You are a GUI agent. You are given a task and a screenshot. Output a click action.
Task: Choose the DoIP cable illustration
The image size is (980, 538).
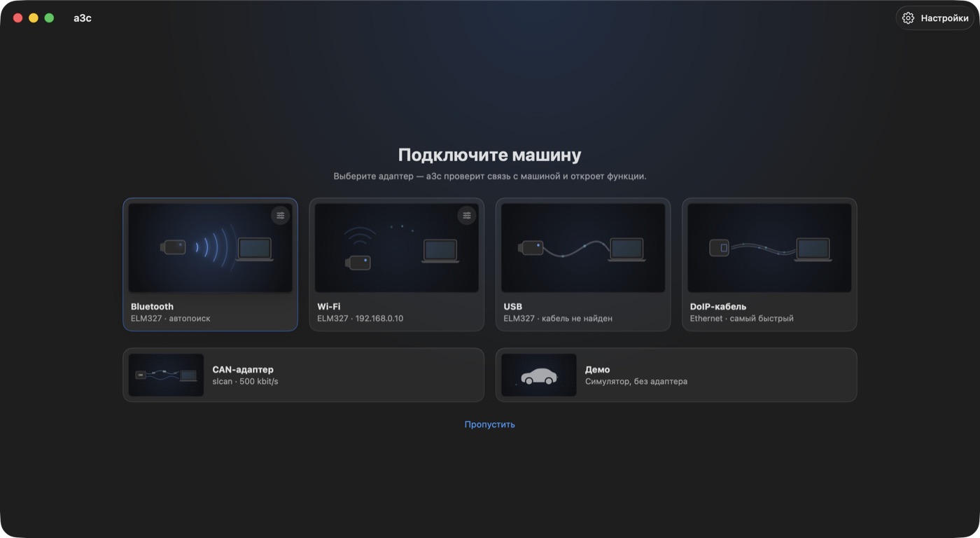click(x=769, y=248)
